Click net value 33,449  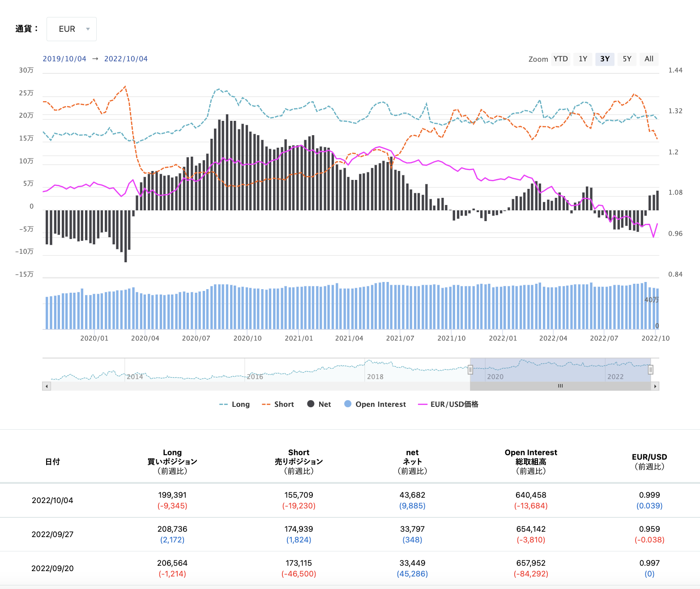tap(412, 563)
